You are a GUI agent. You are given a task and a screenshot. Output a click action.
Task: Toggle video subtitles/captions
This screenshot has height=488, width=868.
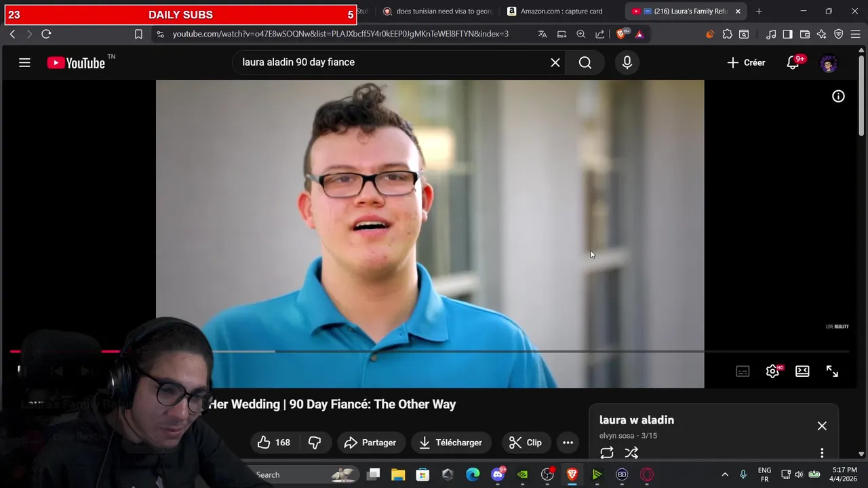743,371
